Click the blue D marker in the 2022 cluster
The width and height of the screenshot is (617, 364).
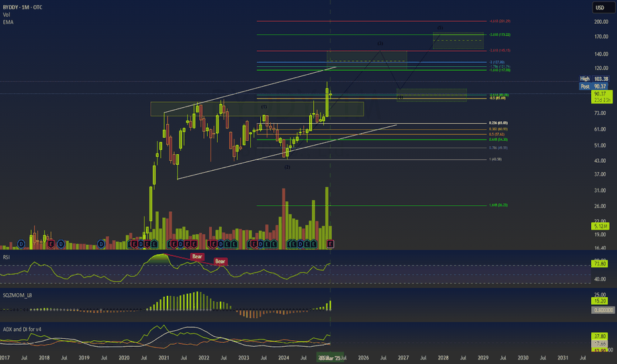[x=221, y=244]
